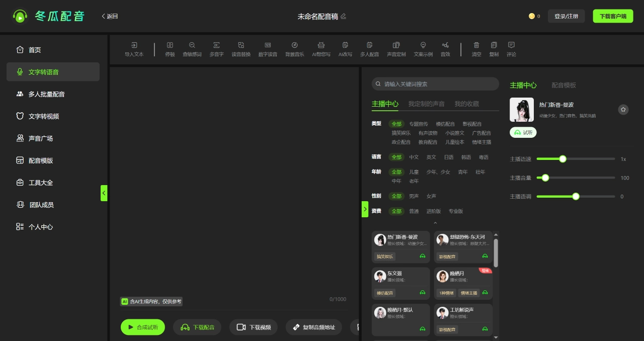This screenshot has width=644, height=341.
Task: Select 中文 language filter
Action: pos(414,157)
